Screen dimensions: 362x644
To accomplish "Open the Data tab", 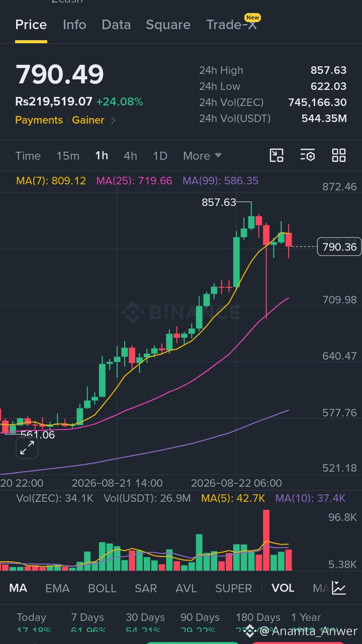I will pos(116,25).
